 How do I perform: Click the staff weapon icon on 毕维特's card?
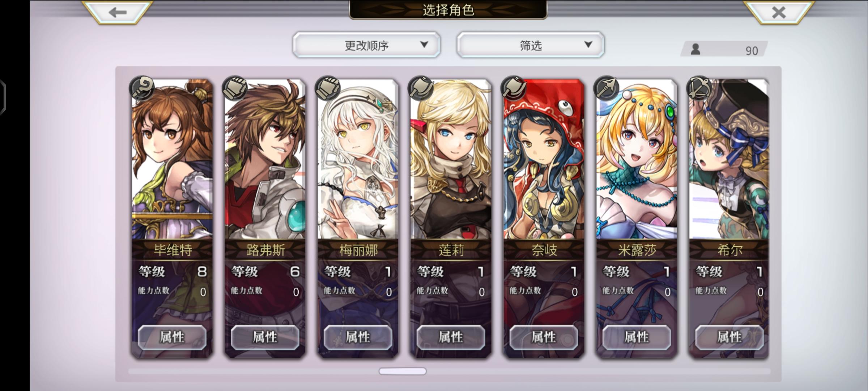coord(142,88)
